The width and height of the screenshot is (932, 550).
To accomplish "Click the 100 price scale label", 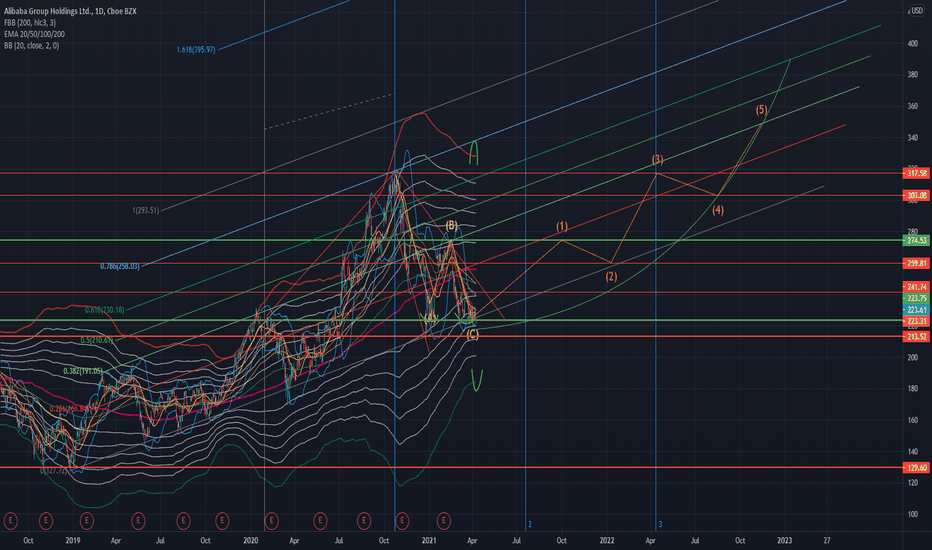I will coord(912,514).
